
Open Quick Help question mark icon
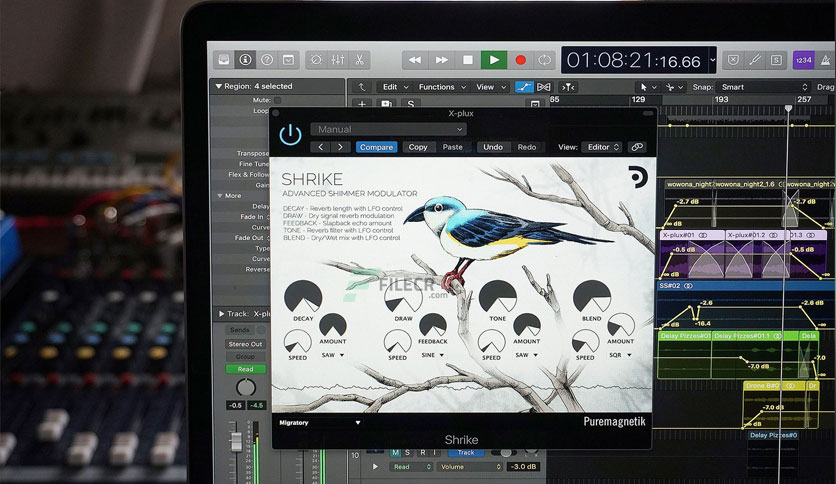[x=267, y=60]
